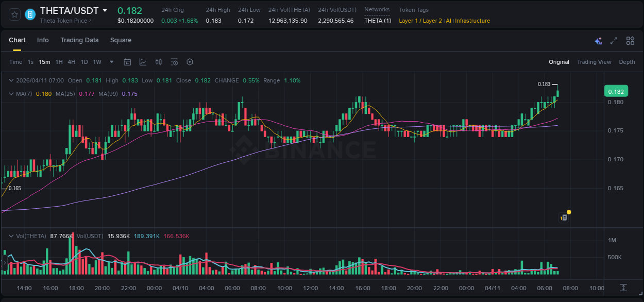
Task: Change candlestick chart style icon
Action: pos(159,62)
